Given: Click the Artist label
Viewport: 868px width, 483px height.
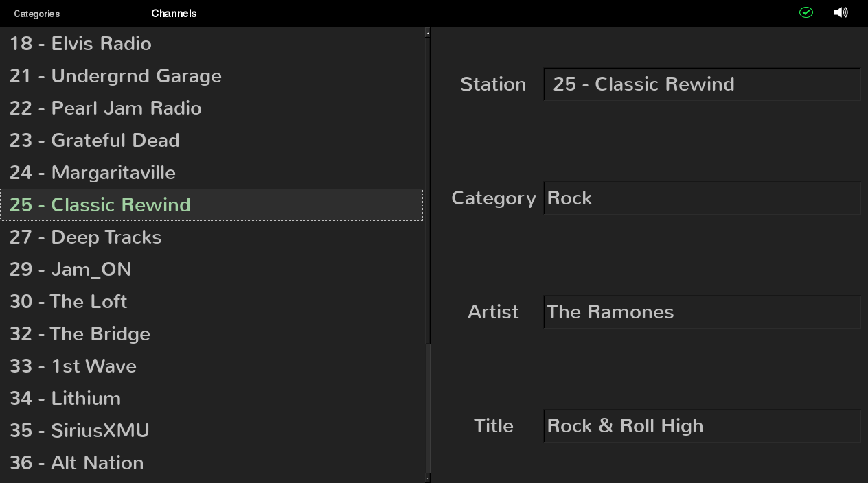Looking at the screenshot, I should tap(493, 312).
